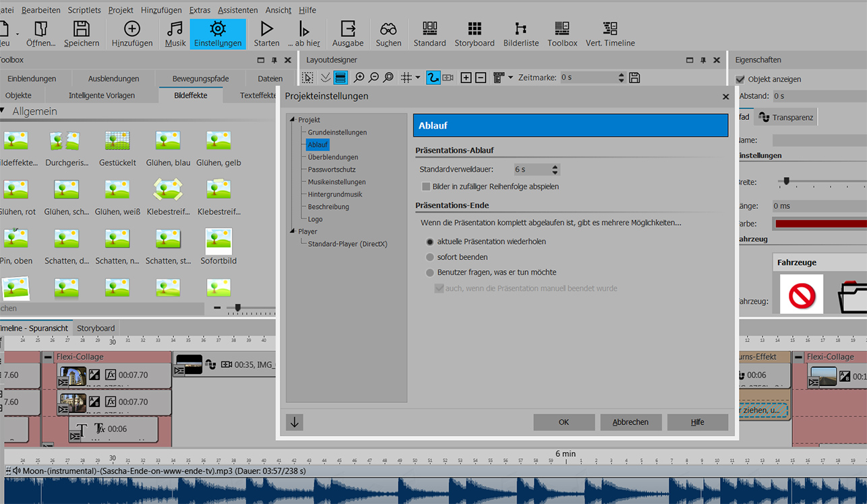Click the Musik note icon in toolbar

(x=175, y=29)
